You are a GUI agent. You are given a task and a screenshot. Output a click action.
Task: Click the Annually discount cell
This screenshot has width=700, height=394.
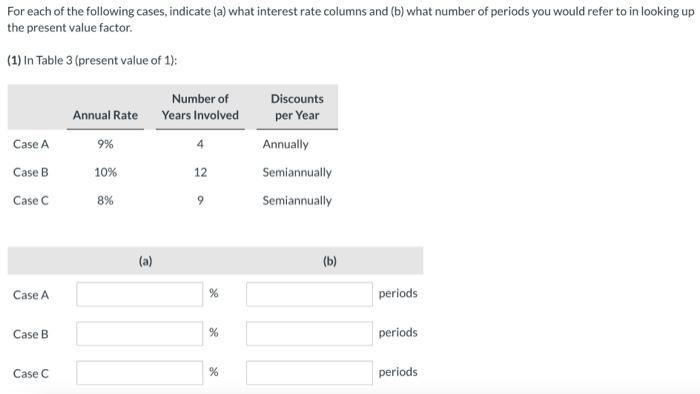(x=285, y=145)
